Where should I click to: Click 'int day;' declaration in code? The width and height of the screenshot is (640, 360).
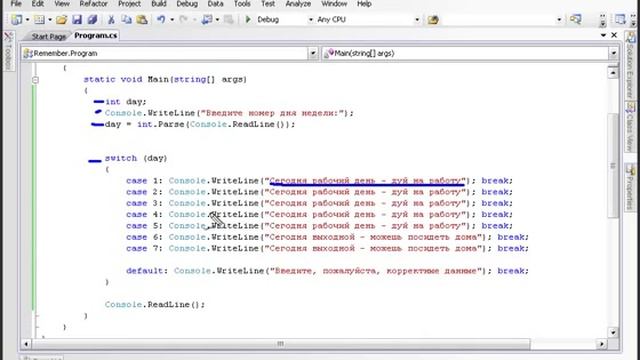tap(125, 102)
